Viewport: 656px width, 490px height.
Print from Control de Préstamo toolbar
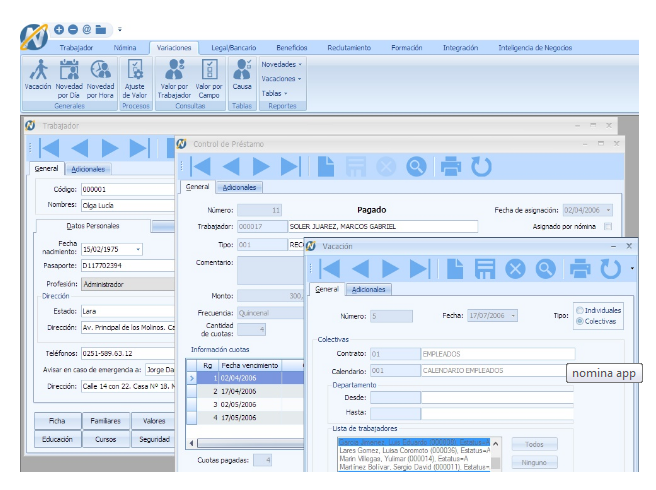click(x=451, y=167)
